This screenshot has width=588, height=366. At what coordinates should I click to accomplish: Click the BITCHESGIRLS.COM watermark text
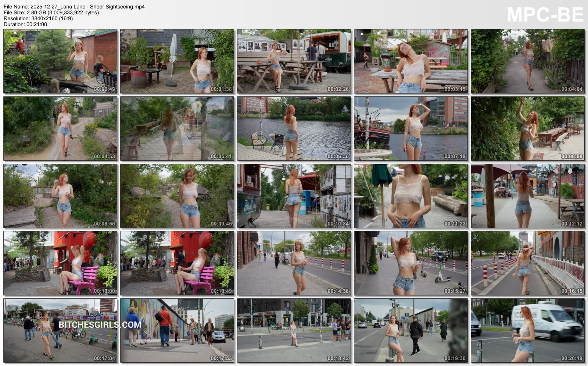(x=100, y=324)
